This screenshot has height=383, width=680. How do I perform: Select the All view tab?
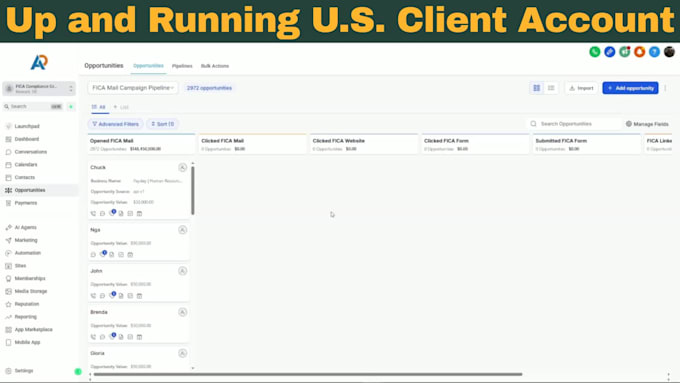pos(99,107)
